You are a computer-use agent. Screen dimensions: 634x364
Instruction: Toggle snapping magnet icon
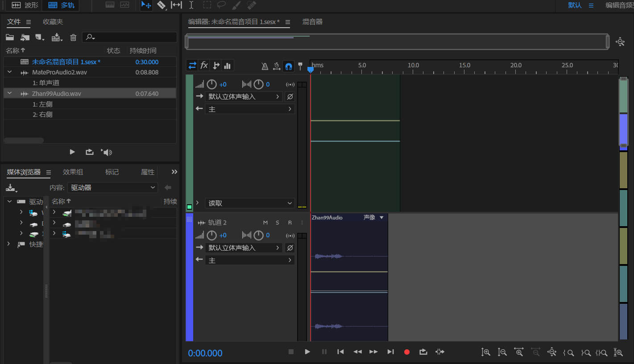coord(289,66)
